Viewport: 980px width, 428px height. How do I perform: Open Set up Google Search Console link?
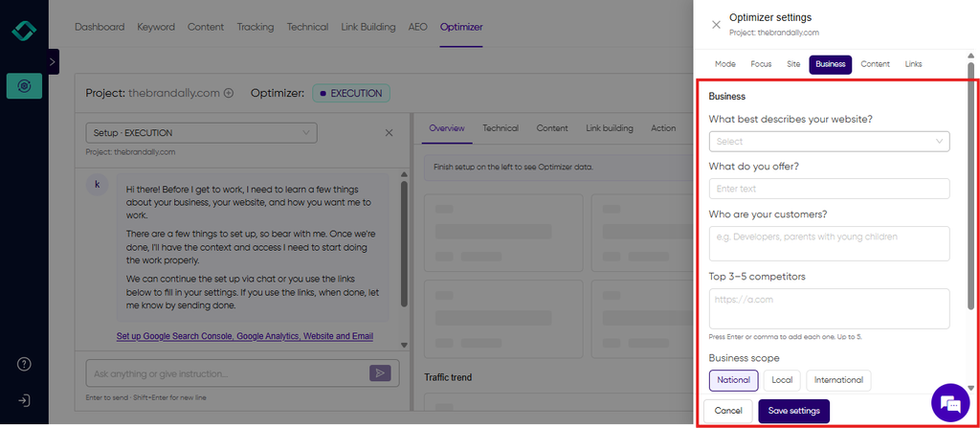click(x=245, y=336)
